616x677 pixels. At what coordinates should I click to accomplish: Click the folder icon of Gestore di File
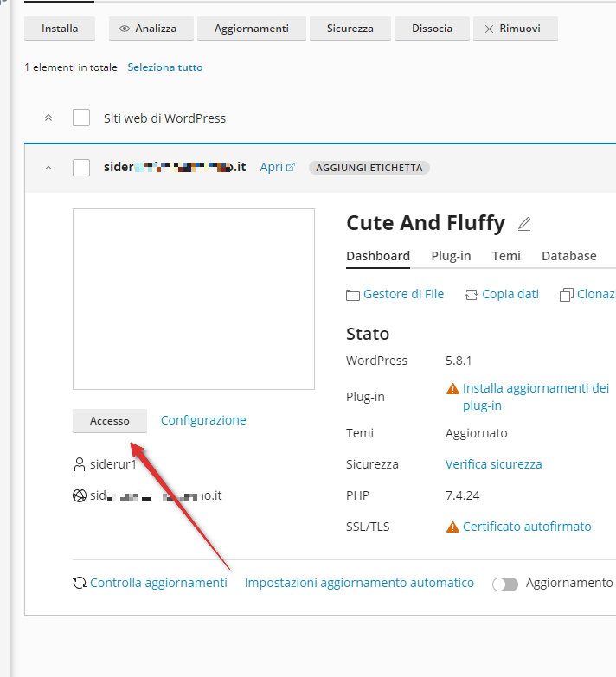coord(352,295)
